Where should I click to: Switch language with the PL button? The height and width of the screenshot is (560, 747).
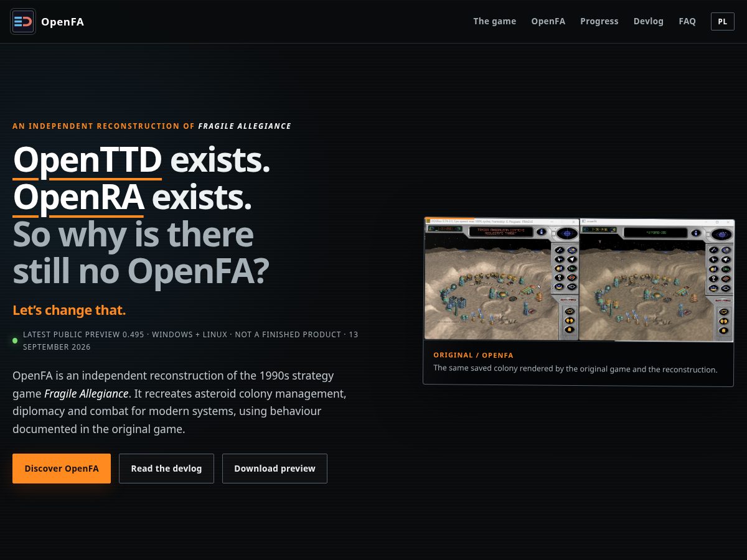point(722,21)
